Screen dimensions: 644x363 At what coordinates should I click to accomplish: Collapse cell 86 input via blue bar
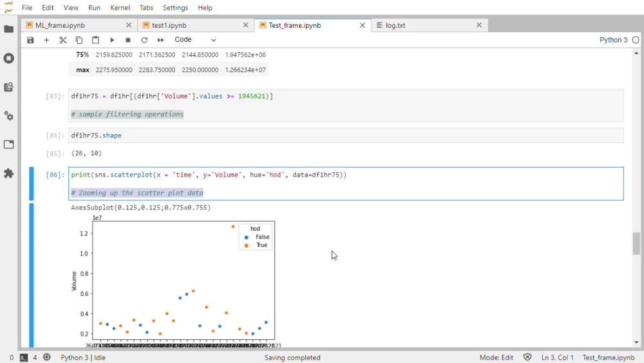click(x=31, y=184)
